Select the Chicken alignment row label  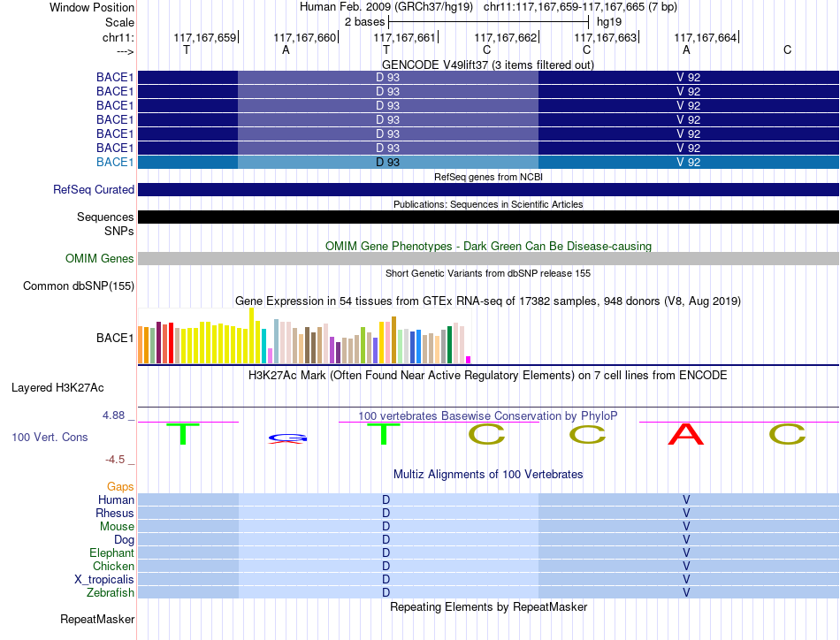113,566
